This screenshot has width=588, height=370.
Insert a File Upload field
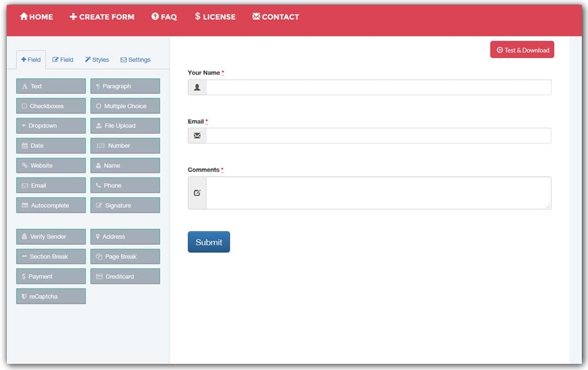(x=125, y=126)
